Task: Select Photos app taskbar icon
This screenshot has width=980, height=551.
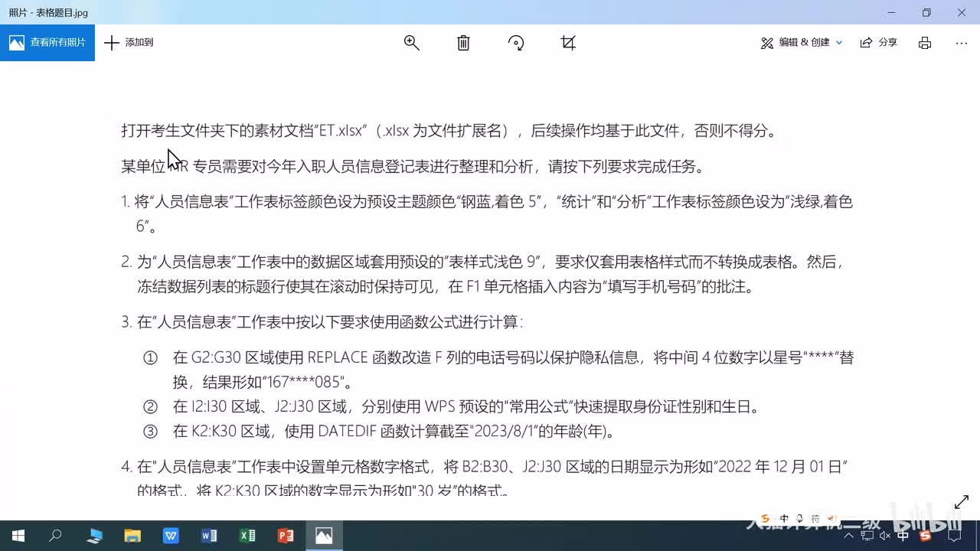Action: pos(324,536)
